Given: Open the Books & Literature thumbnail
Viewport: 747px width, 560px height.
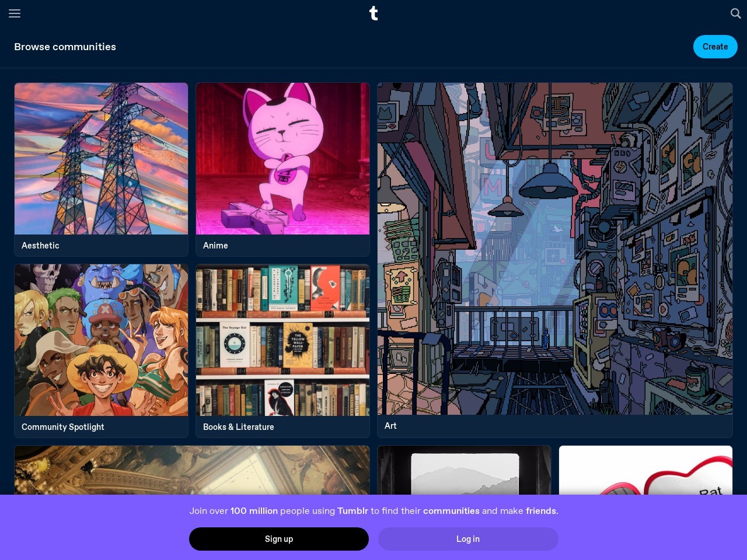Looking at the screenshot, I should tap(282, 340).
